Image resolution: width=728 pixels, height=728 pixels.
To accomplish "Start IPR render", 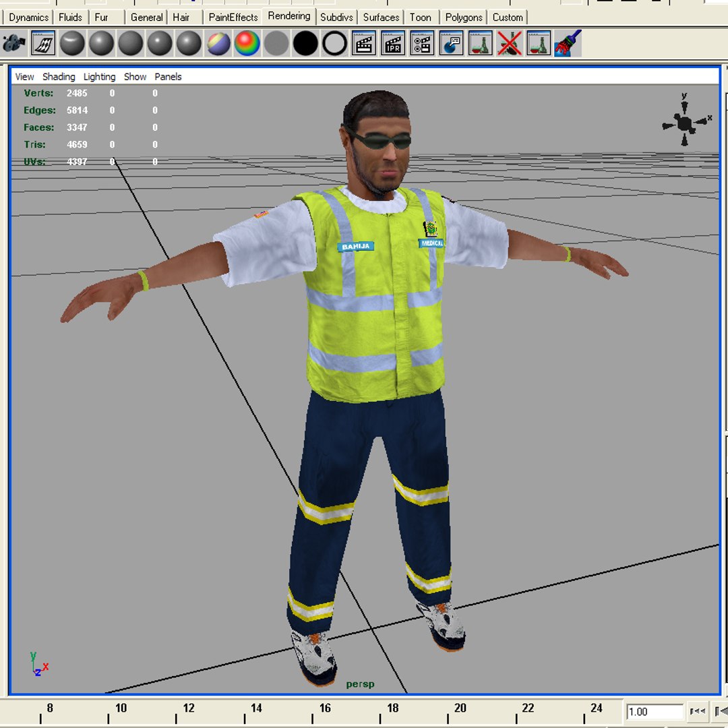I will [x=393, y=44].
